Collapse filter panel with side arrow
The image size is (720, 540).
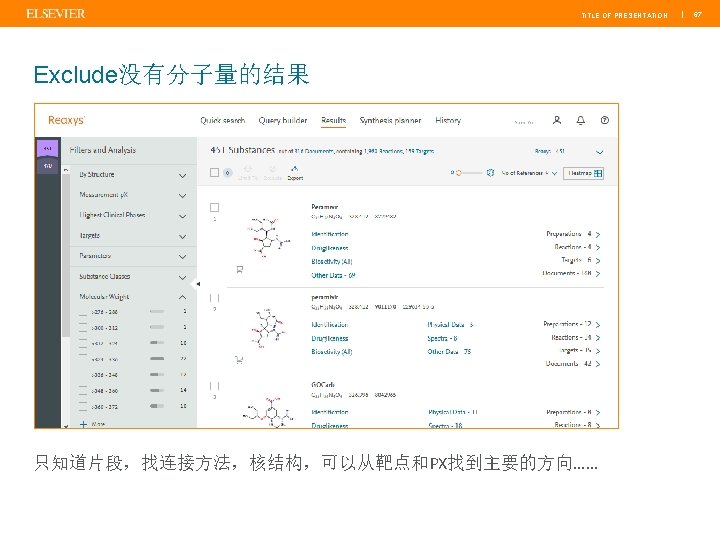tap(197, 284)
